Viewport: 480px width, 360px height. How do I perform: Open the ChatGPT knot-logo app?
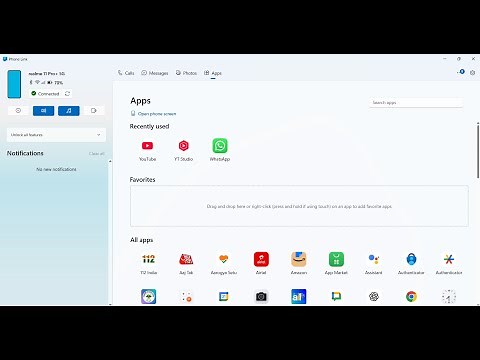click(x=374, y=296)
